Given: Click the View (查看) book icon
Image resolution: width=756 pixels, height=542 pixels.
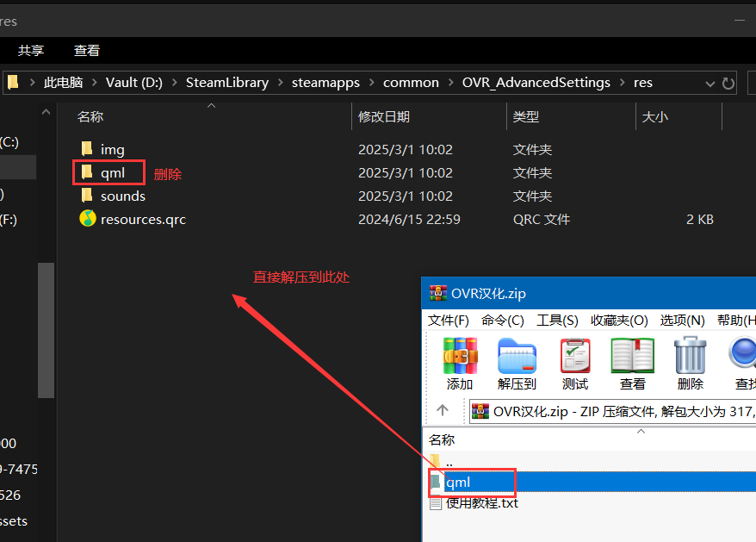Looking at the screenshot, I should (x=633, y=364).
